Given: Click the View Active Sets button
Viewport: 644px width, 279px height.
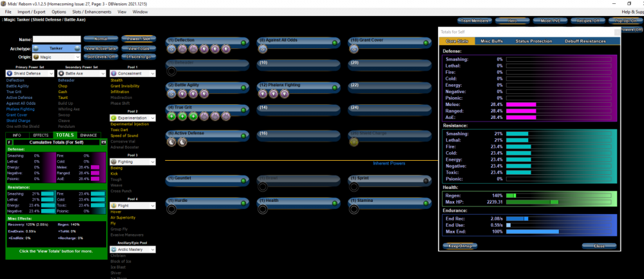Looking at the screenshot, I should coord(100,48).
